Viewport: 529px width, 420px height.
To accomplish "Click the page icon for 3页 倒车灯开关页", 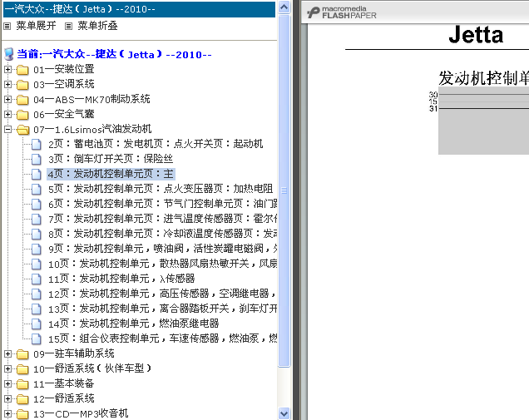I will coord(37,159).
